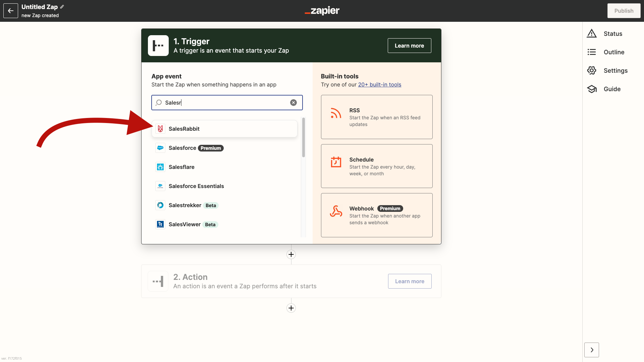
Task: Click the Beta badge next to SalesViewer
Action: point(210,225)
